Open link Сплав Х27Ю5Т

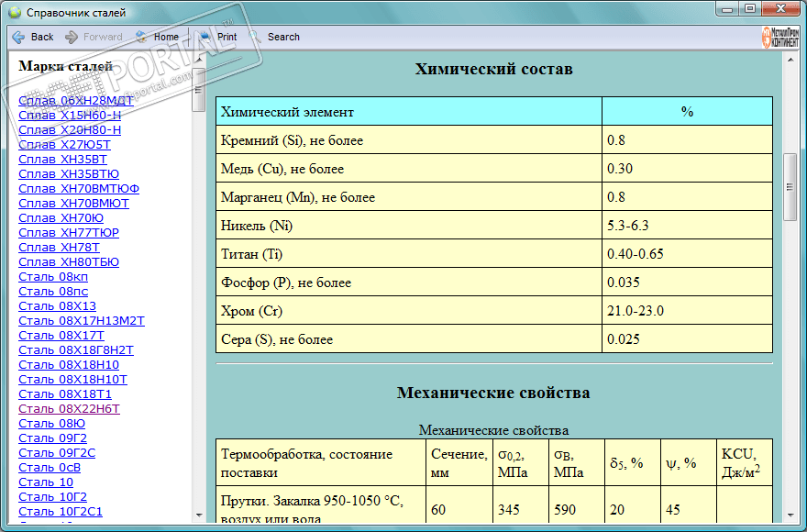coord(65,144)
